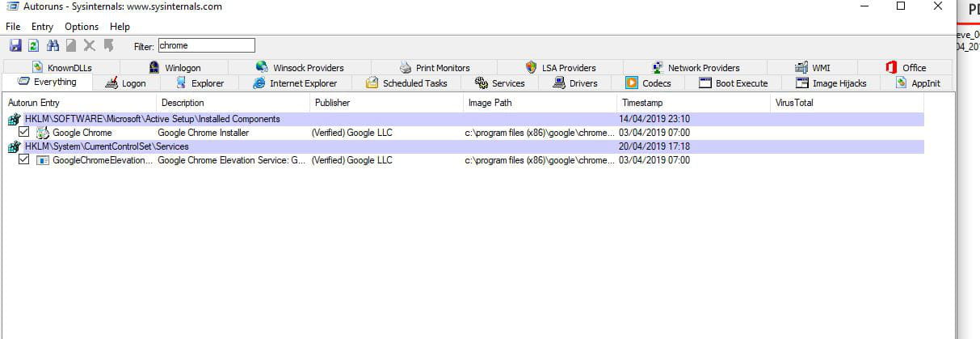Click the Find binoculars icon
Viewport: 980px width, 339px height.
tap(53, 45)
